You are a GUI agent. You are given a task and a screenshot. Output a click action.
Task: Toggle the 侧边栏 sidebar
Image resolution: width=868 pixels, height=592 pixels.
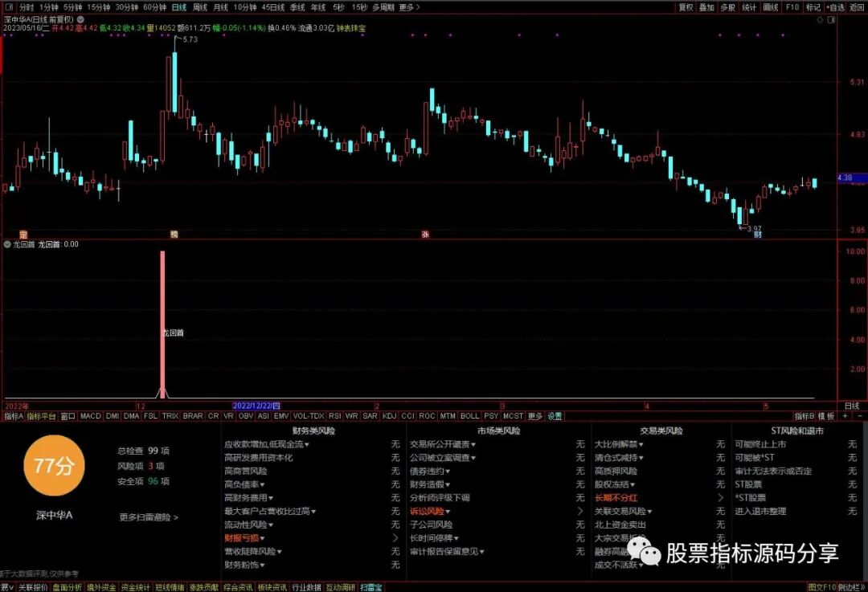point(851,587)
